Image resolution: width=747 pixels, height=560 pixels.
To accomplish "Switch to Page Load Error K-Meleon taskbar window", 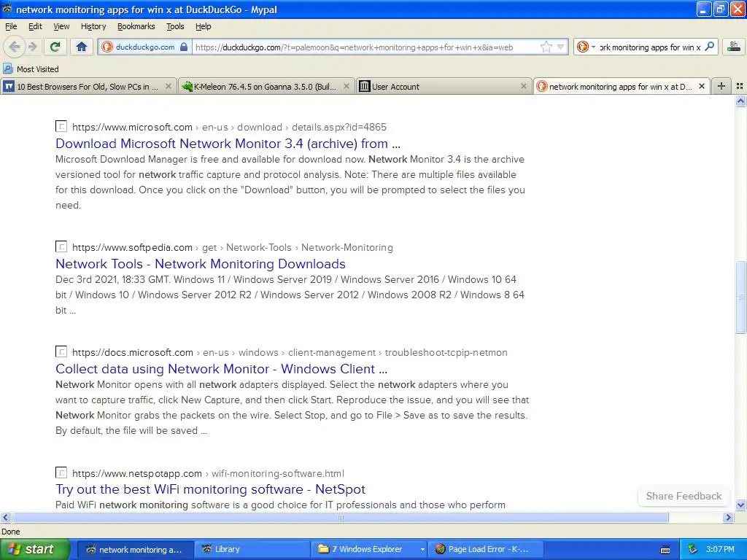I will pos(487,550).
